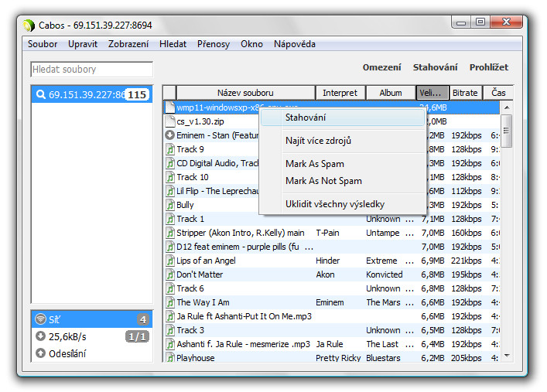Click the Prohlížet button
Screen dimensions: 547x392
pos(489,67)
